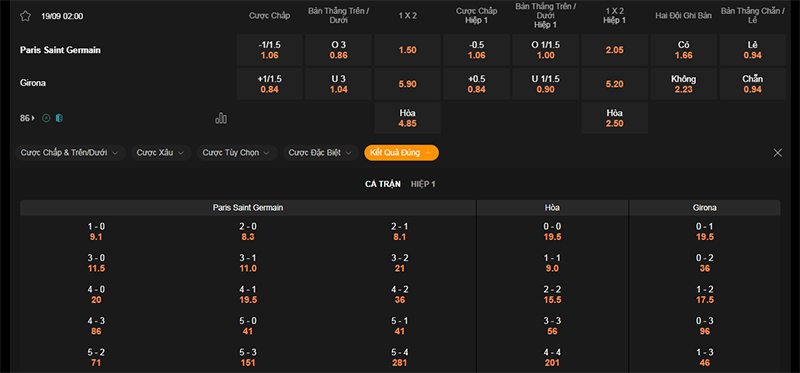
Task: Open match statistics bar chart icon
Action: (x=221, y=118)
